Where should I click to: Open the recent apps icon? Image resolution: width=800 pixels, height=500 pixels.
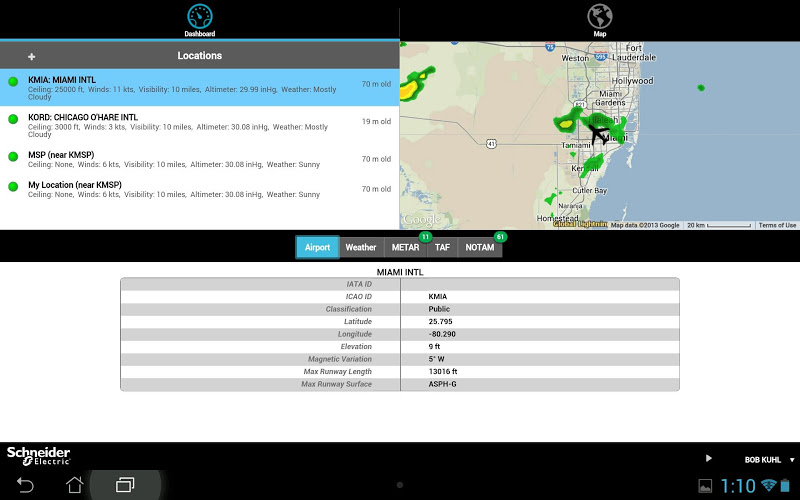tap(125, 485)
